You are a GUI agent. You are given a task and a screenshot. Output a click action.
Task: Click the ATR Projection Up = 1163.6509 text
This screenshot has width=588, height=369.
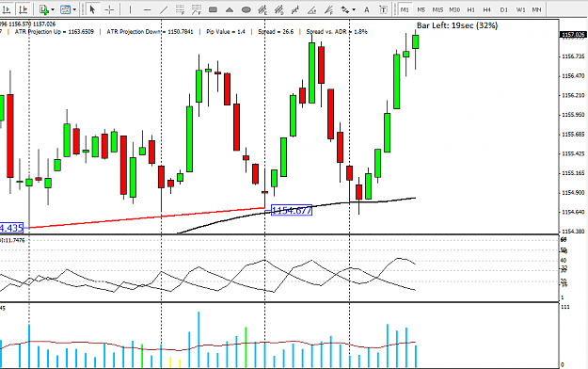[x=55, y=31]
